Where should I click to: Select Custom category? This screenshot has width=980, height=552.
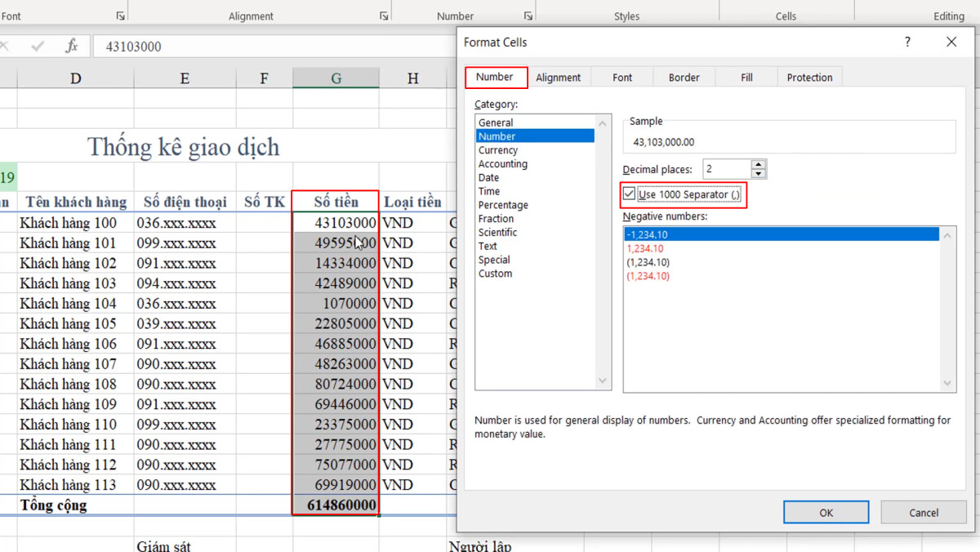[x=536, y=274]
